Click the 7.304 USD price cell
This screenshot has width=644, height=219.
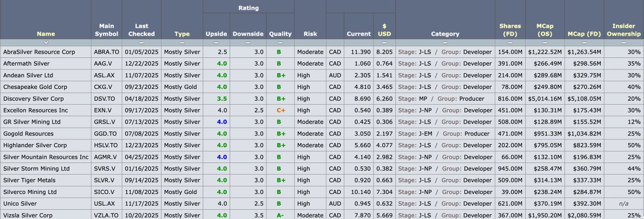point(384,191)
